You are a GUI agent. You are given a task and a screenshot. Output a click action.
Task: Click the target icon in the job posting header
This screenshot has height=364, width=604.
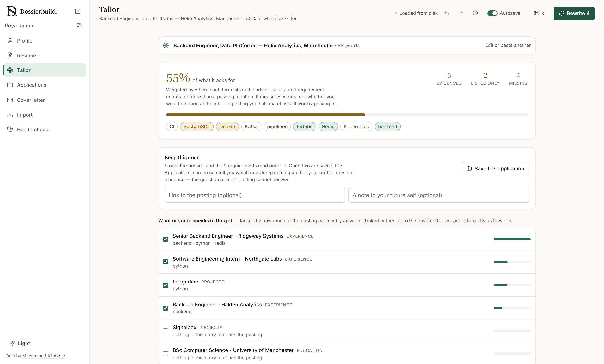[166, 45]
